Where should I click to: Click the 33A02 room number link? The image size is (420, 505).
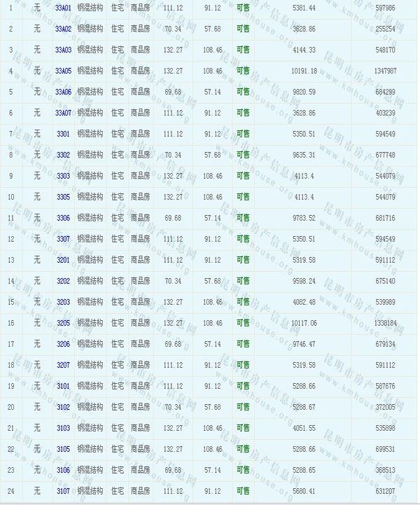63,29
